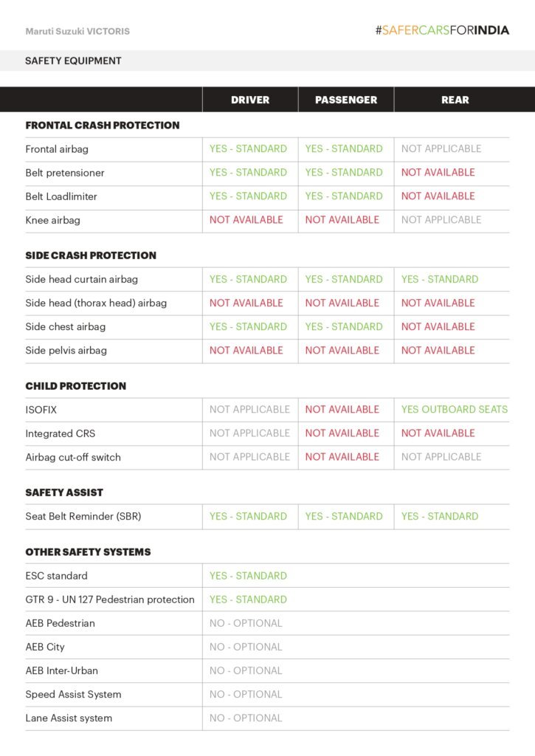This screenshot has width=535, height=756.
Task: Select the SAFETY EQUIPMENT section banner
Action: pos(73,61)
